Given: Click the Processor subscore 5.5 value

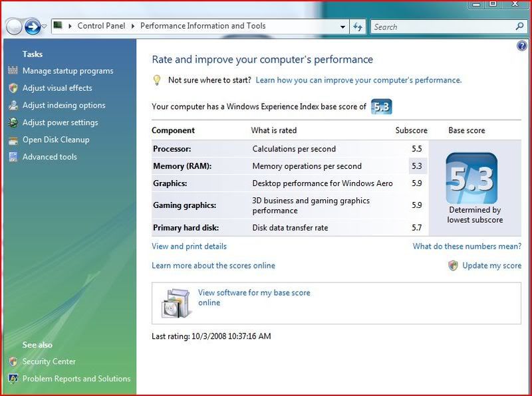Looking at the screenshot, I should pos(417,149).
